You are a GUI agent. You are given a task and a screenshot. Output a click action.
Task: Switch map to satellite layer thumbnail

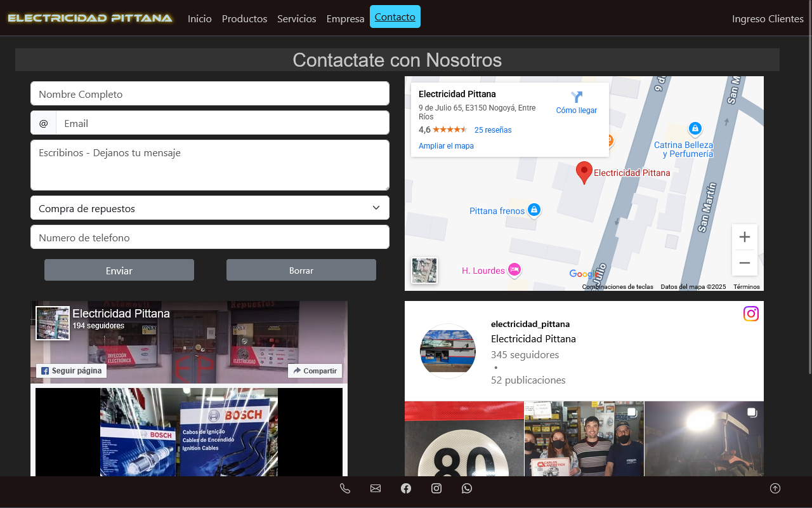[x=424, y=271]
